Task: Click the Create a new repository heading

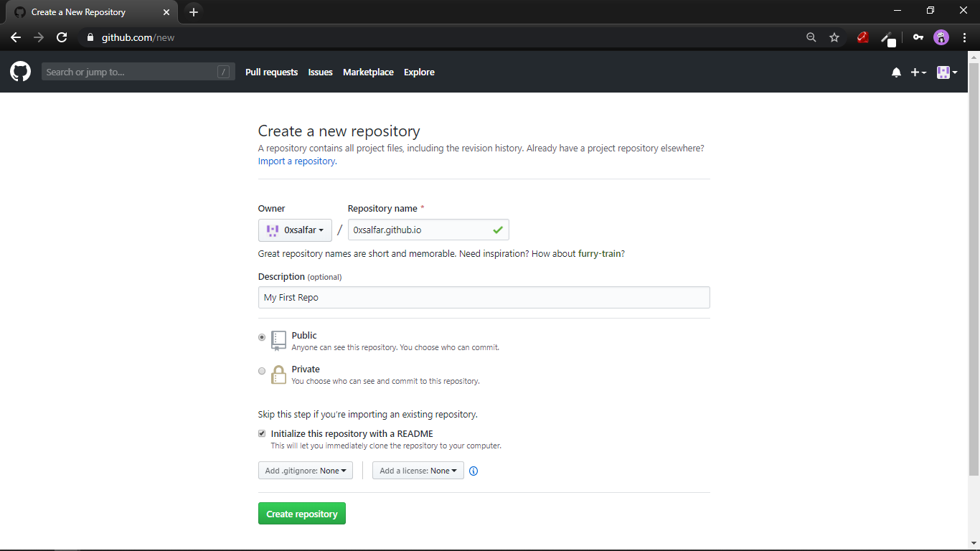Action: 339,131
